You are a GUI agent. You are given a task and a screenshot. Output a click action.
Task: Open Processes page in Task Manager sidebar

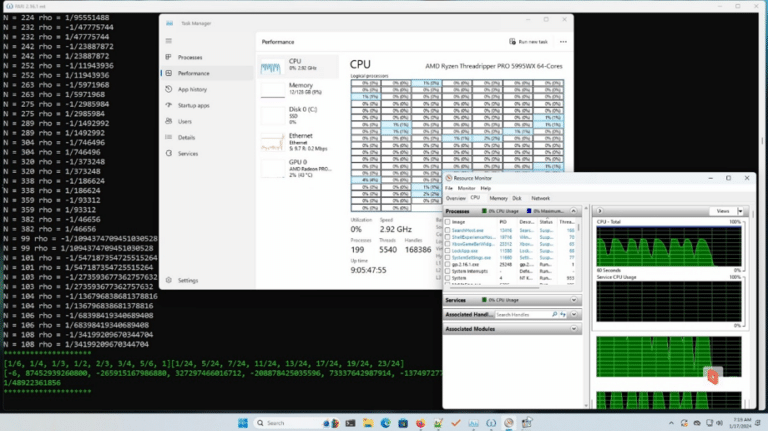tap(206, 57)
